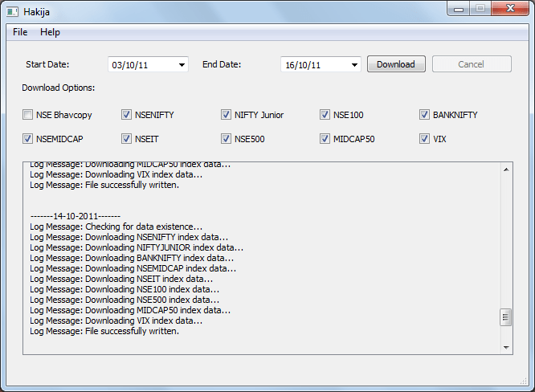The image size is (535, 392).
Task: Open the Help menu
Action: tap(50, 32)
